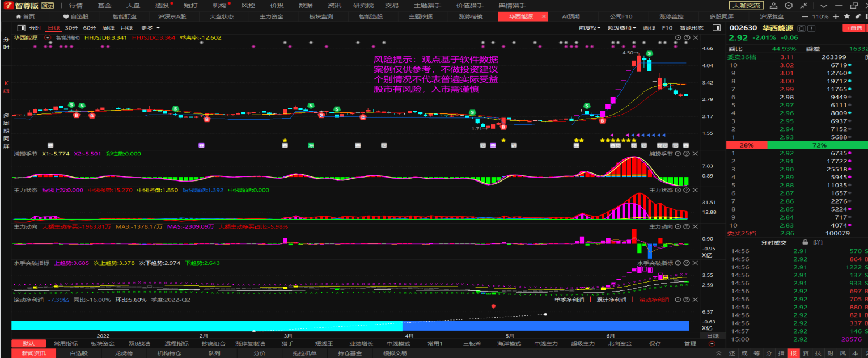Open the 超级叠加 dropdown

point(621,28)
